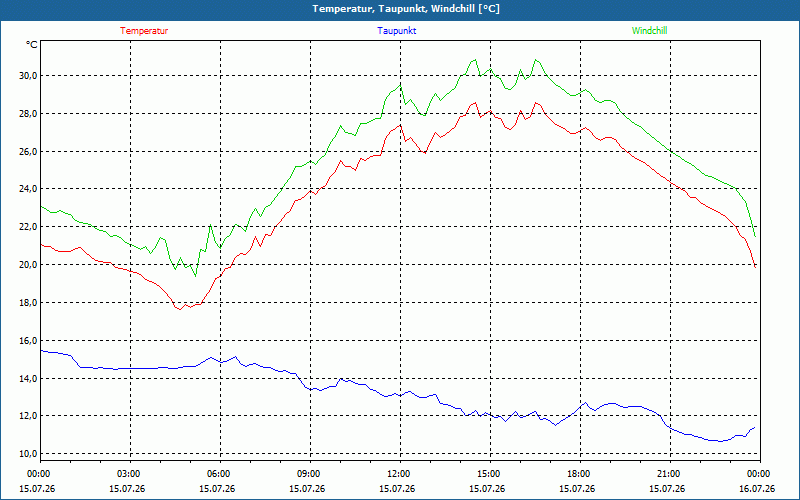
Task: Click the 28,0 y-axis value
Action: pyautogui.click(x=29, y=113)
